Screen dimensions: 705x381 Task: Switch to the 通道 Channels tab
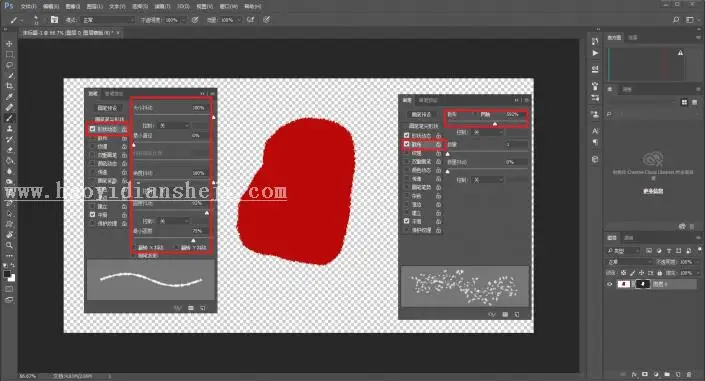click(629, 238)
